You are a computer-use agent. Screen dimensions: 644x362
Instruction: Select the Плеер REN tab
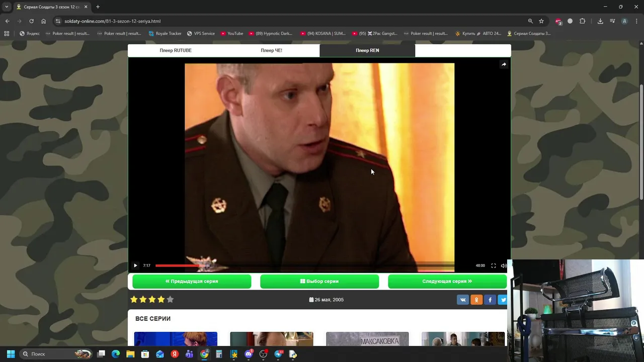point(367,50)
